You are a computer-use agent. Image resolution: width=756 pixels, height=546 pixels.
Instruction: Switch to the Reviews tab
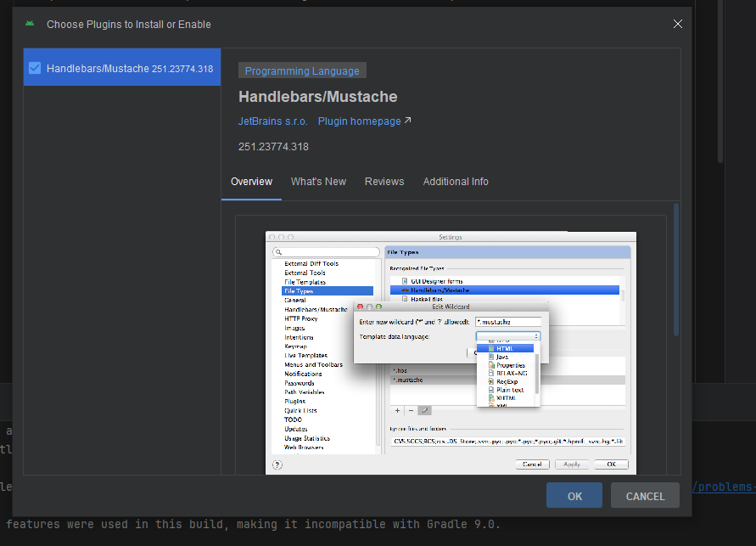384,182
